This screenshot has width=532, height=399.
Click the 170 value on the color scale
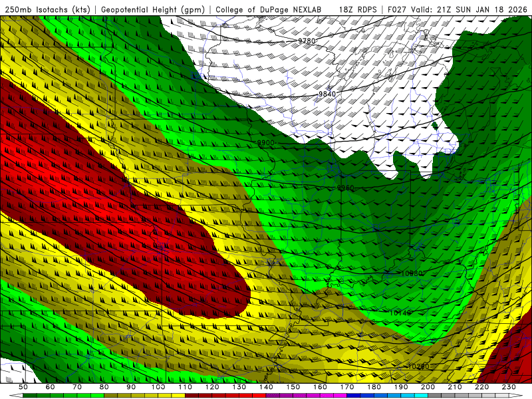coord(347,387)
